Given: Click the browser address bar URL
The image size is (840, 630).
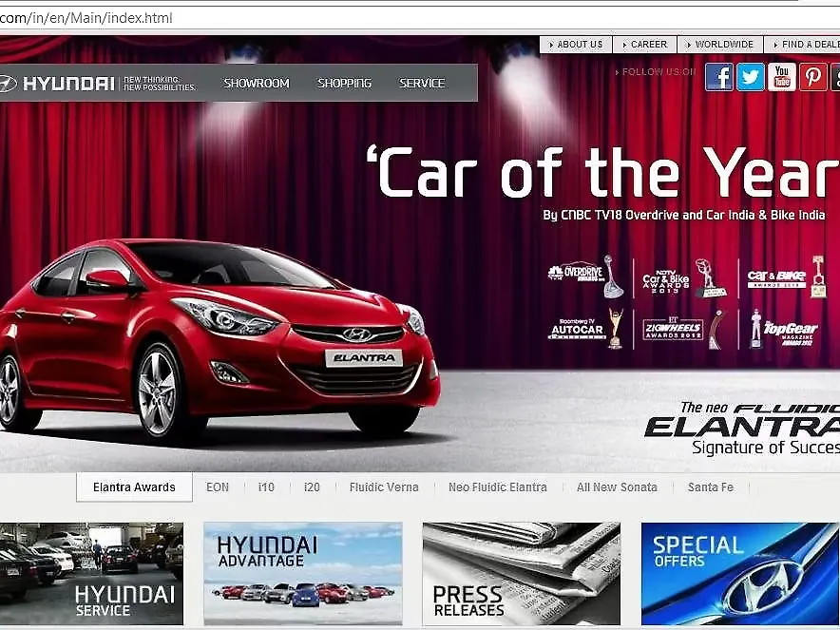Looking at the screenshot, I should pyautogui.click(x=86, y=18).
